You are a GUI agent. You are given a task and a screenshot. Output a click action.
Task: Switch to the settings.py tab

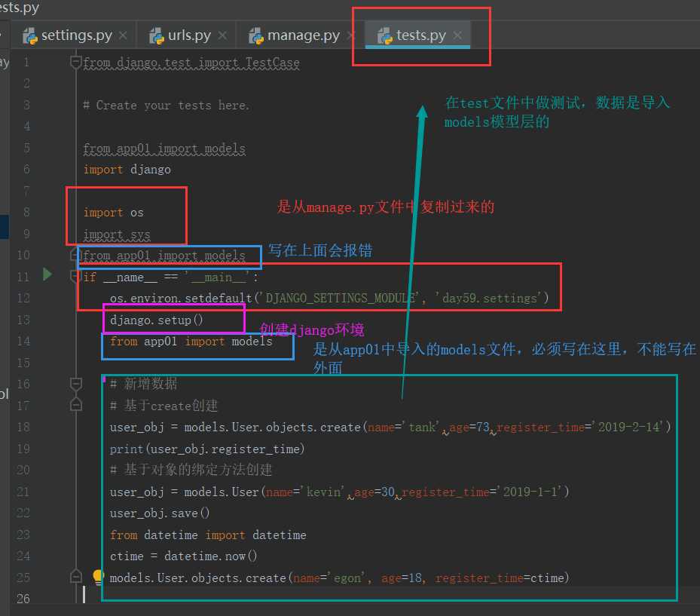click(76, 35)
